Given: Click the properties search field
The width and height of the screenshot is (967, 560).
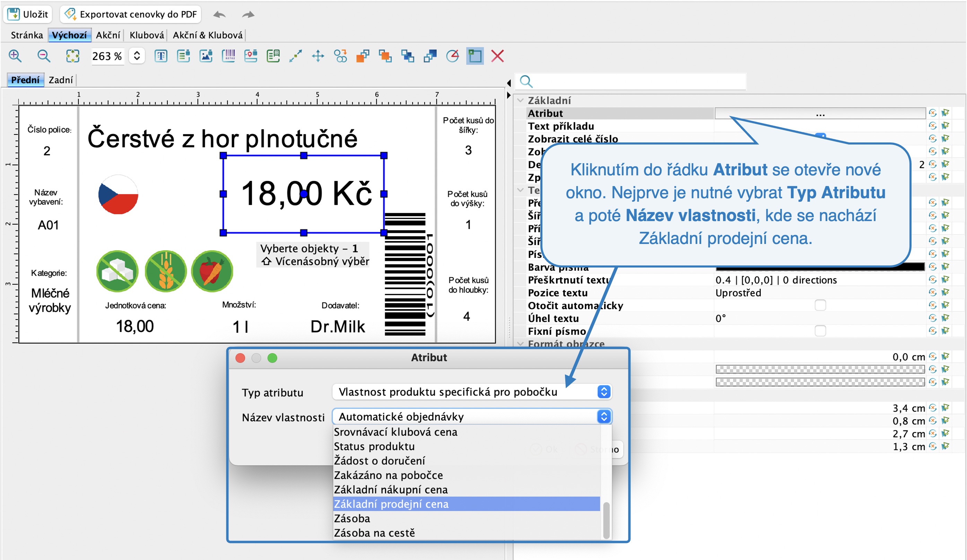Looking at the screenshot, I should (x=631, y=81).
